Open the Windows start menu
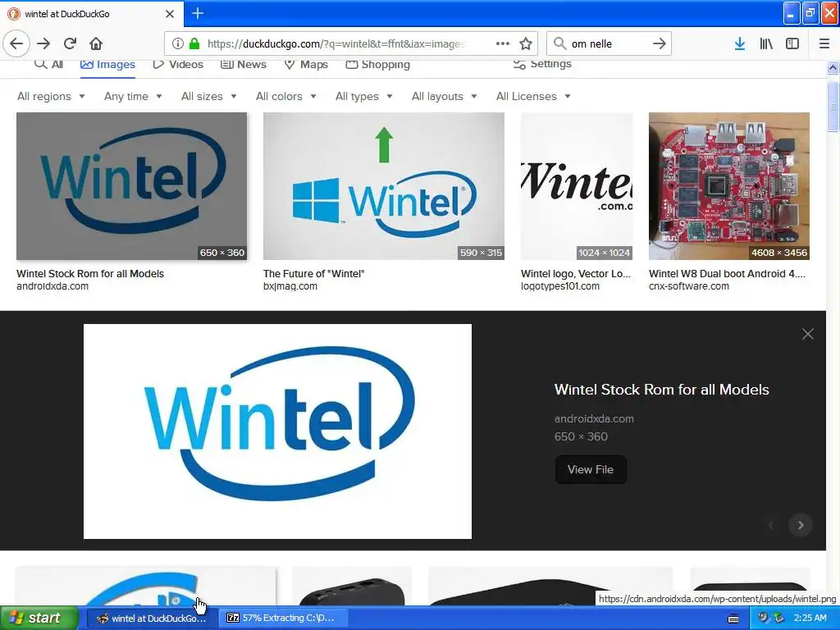Screen dimensions: 840x630 38,618
